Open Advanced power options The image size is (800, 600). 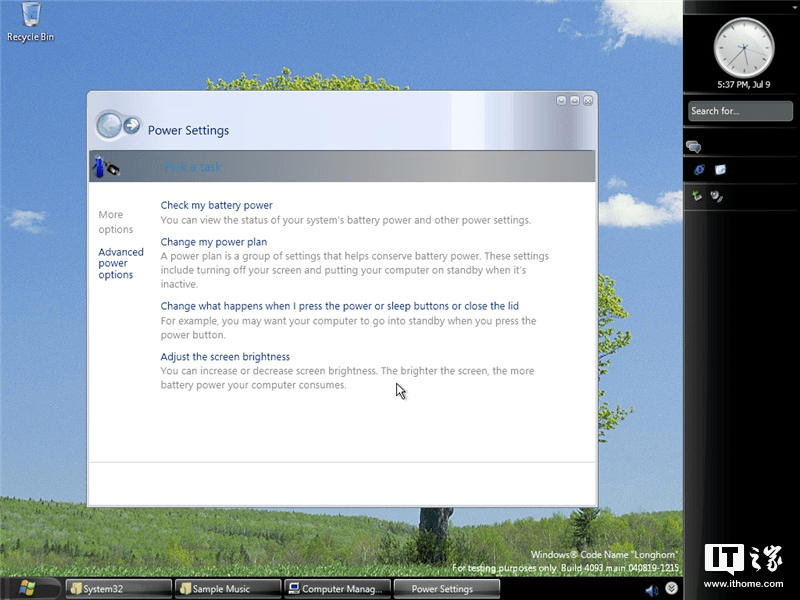pos(120,263)
